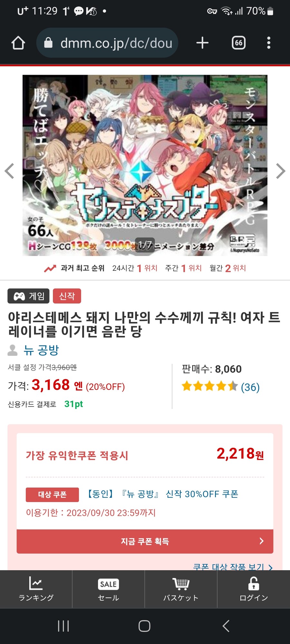The width and height of the screenshot is (290, 644).
Task: Show the next gallery image arrow
Action: coord(280,171)
